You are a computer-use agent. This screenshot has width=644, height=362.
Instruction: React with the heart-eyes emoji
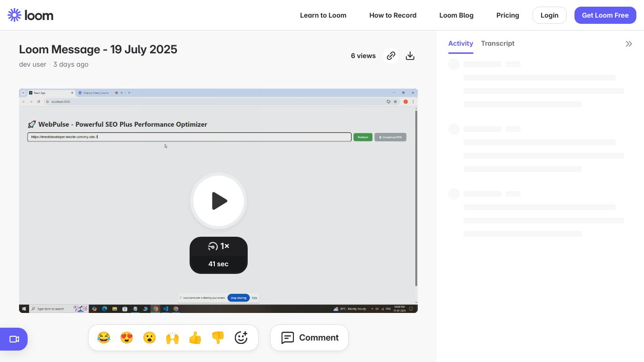point(127,338)
